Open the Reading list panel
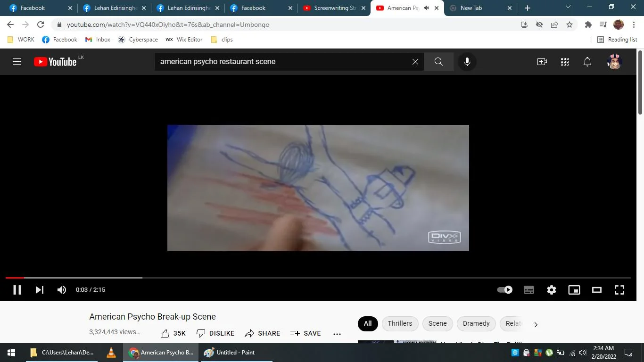This screenshot has height=362, width=644. 617,40
